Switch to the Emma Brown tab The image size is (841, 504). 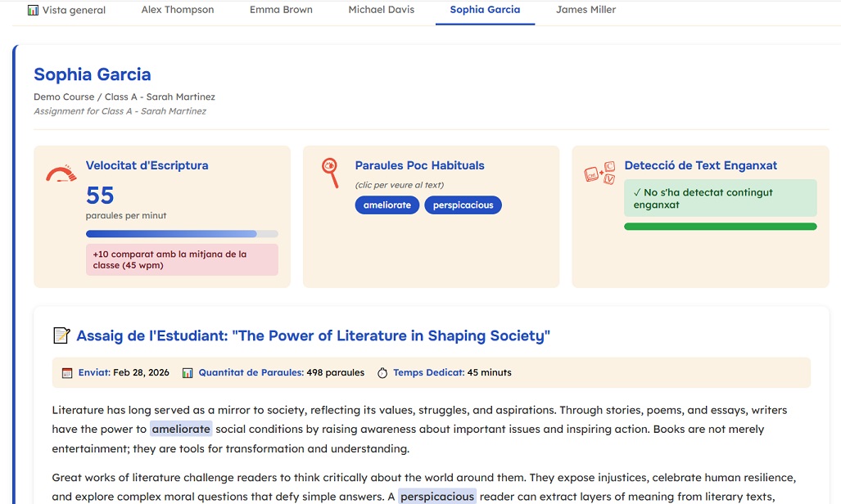tap(281, 10)
